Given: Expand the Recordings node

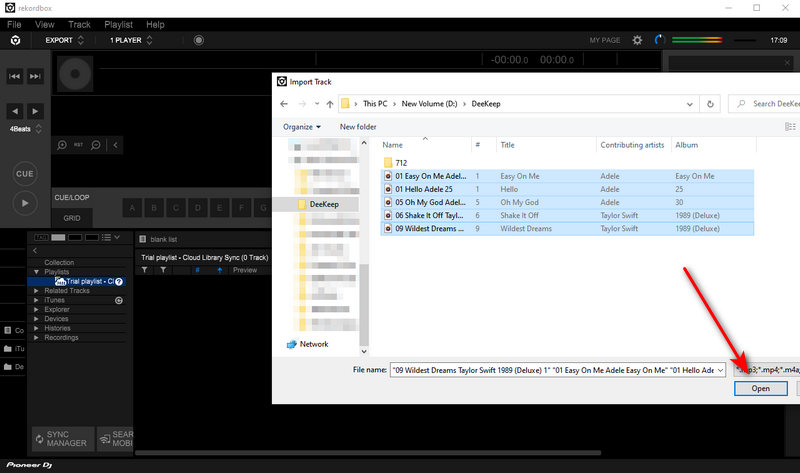Looking at the screenshot, I should pos(36,338).
